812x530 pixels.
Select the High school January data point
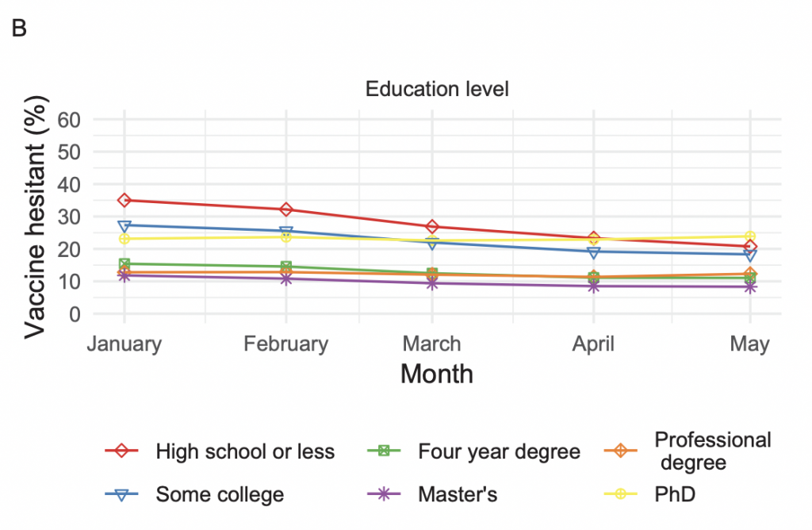pyautogui.click(x=124, y=200)
